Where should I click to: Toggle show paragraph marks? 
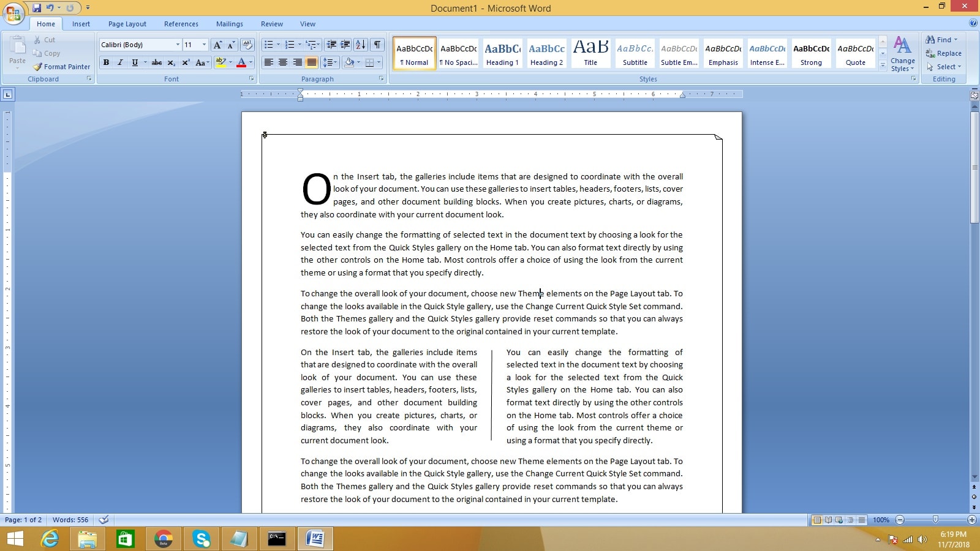[x=377, y=45]
